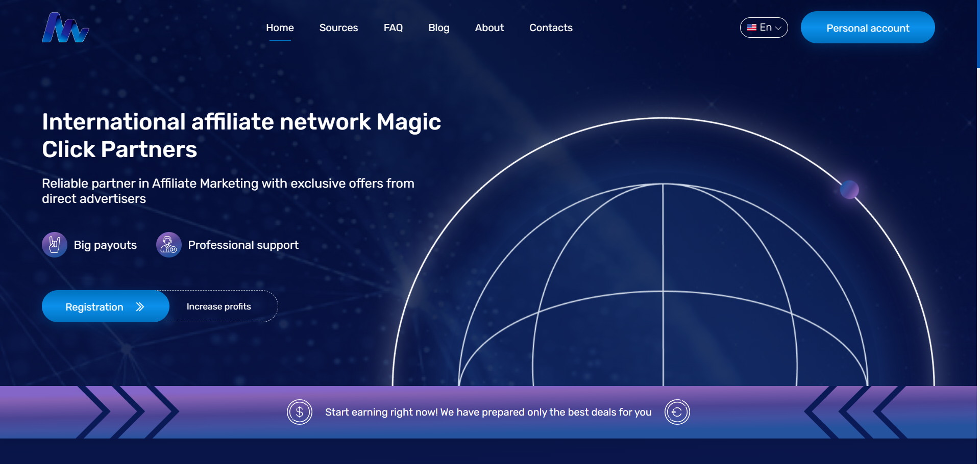
Task: Click the Big payouts hand icon
Action: pyautogui.click(x=55, y=245)
